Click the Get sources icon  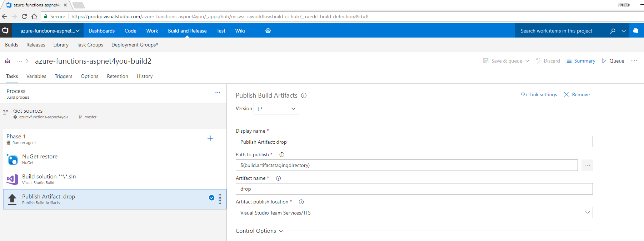pos(5,112)
